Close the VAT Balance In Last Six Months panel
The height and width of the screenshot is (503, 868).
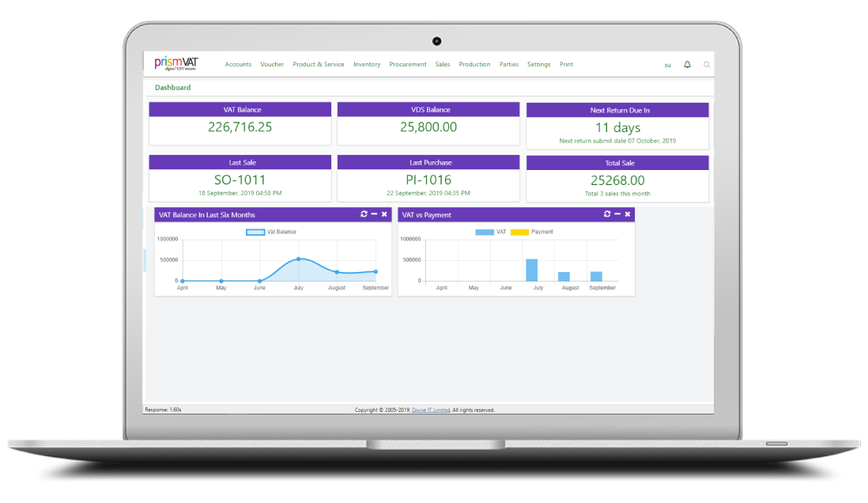click(x=384, y=214)
